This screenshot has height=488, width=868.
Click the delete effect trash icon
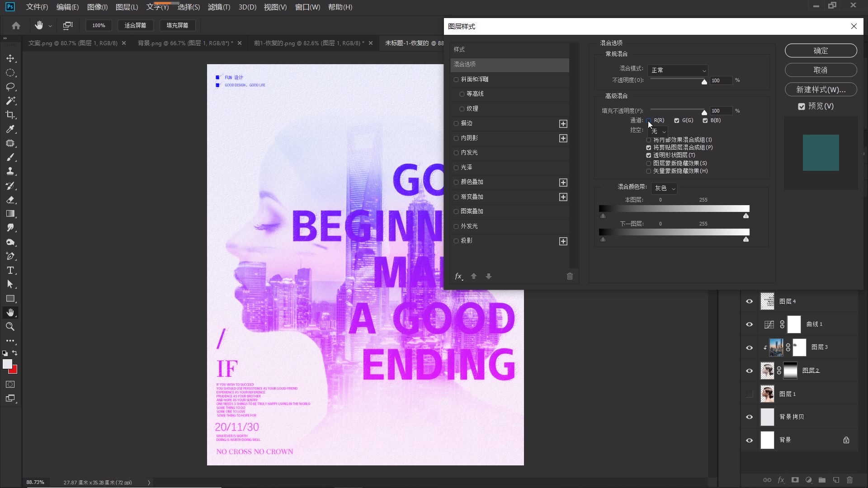point(570,276)
